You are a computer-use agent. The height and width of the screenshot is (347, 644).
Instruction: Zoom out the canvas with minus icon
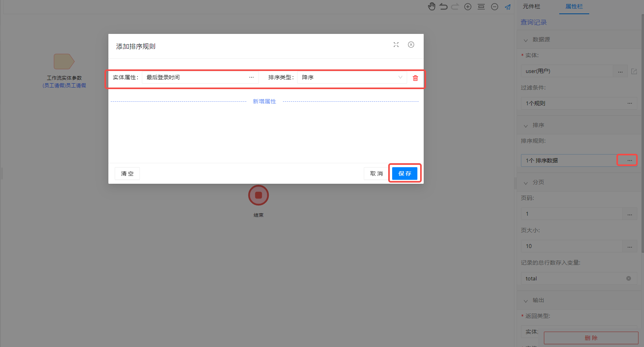[x=495, y=7]
